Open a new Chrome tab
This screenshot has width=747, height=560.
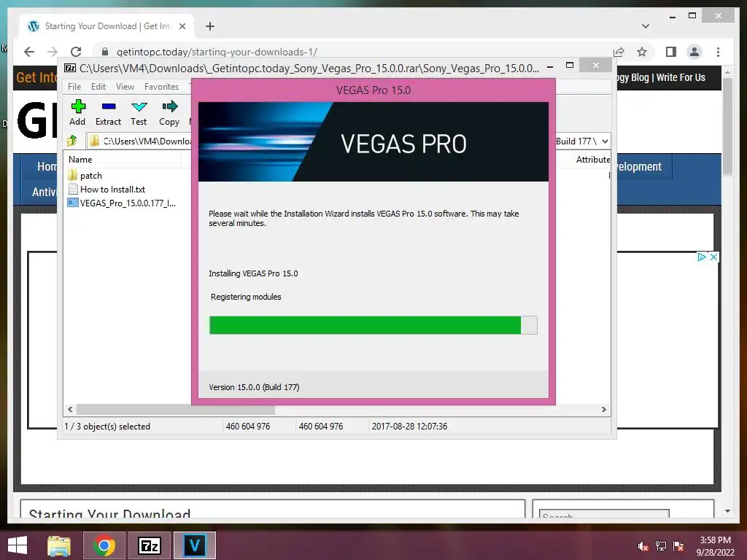pos(210,26)
